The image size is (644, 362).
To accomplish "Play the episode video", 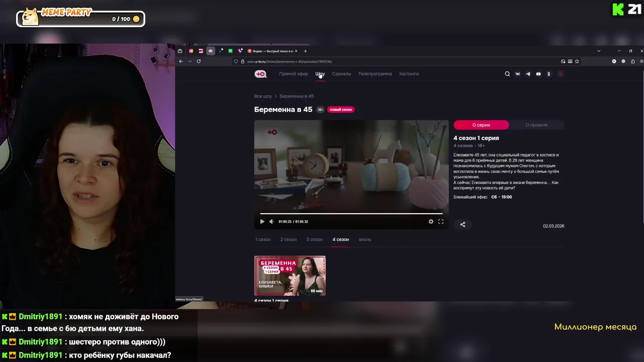I will [x=262, y=222].
